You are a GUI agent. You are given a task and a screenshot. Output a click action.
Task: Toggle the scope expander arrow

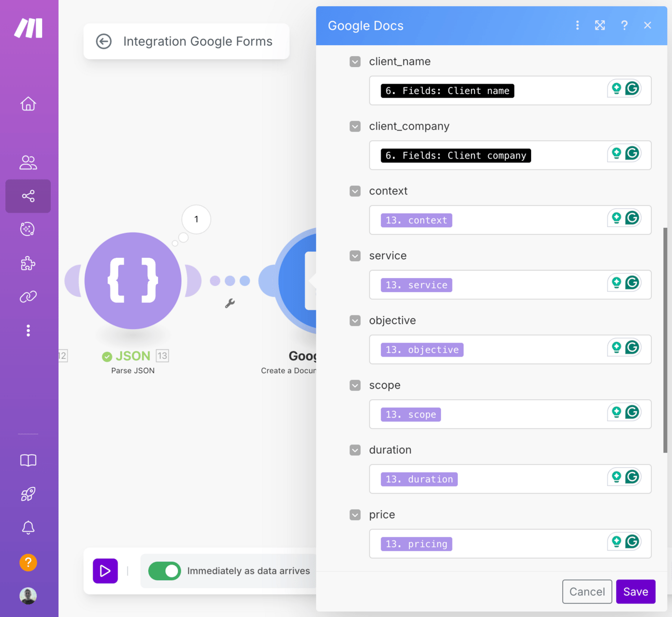tap(355, 385)
